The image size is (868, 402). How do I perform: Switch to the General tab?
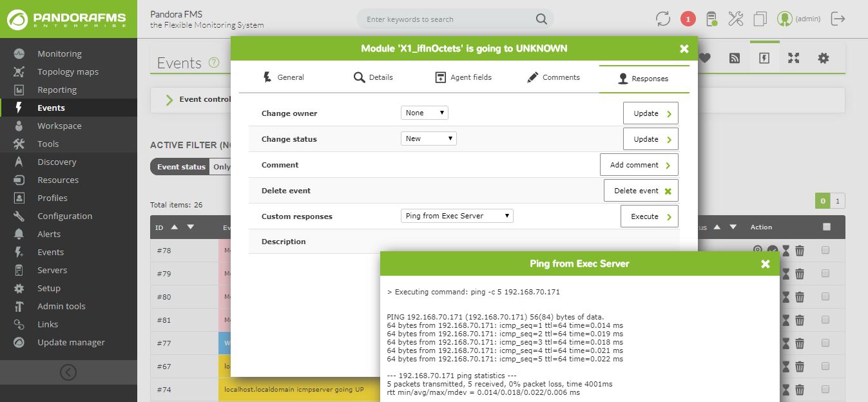[x=283, y=77]
